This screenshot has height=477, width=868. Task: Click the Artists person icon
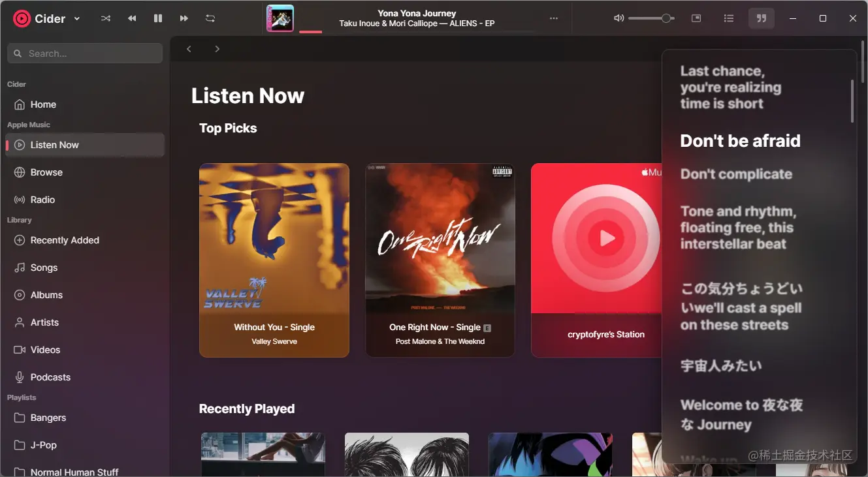[x=20, y=322]
